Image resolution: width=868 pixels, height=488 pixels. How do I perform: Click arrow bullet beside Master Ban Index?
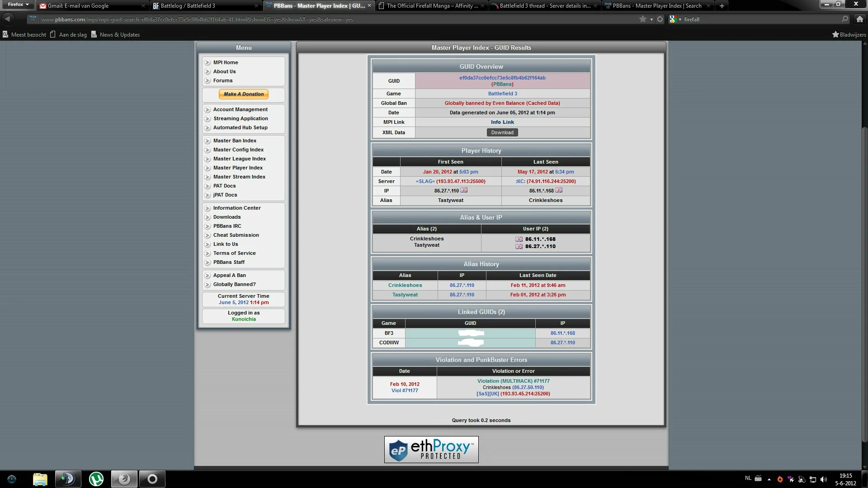click(208, 141)
